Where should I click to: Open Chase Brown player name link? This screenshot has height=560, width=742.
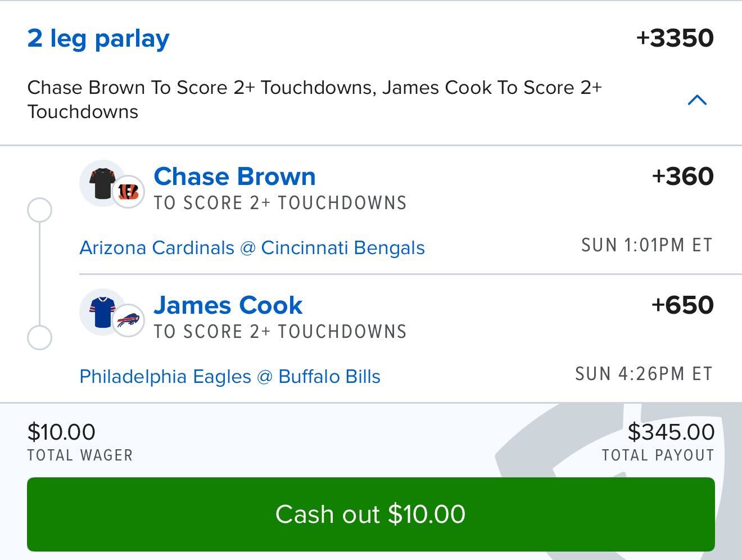234,177
